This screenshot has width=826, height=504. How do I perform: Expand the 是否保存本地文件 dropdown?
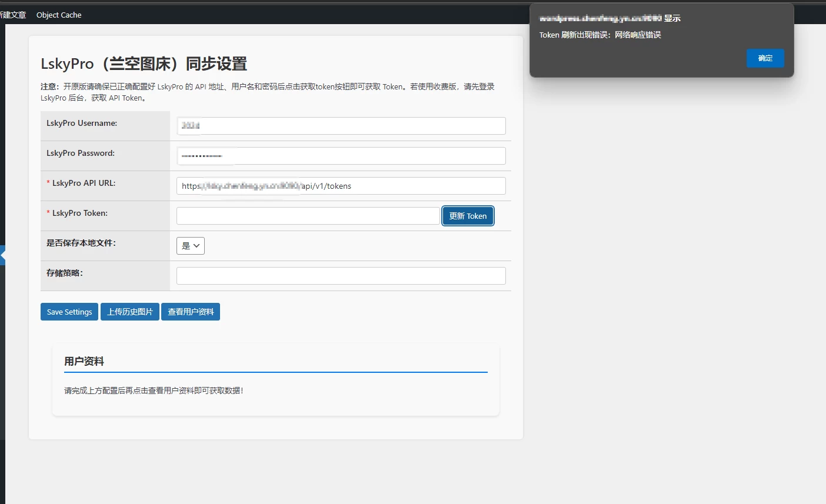[x=191, y=246]
